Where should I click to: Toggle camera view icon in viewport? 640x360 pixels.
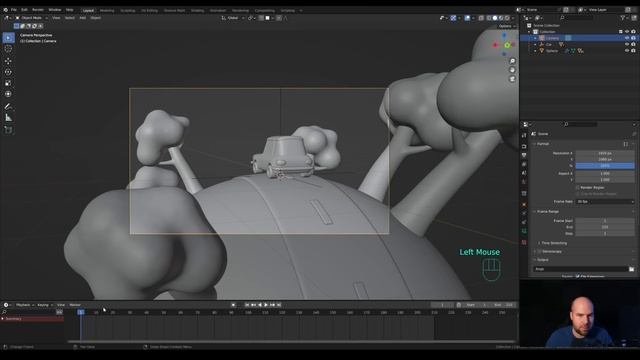coord(512,79)
